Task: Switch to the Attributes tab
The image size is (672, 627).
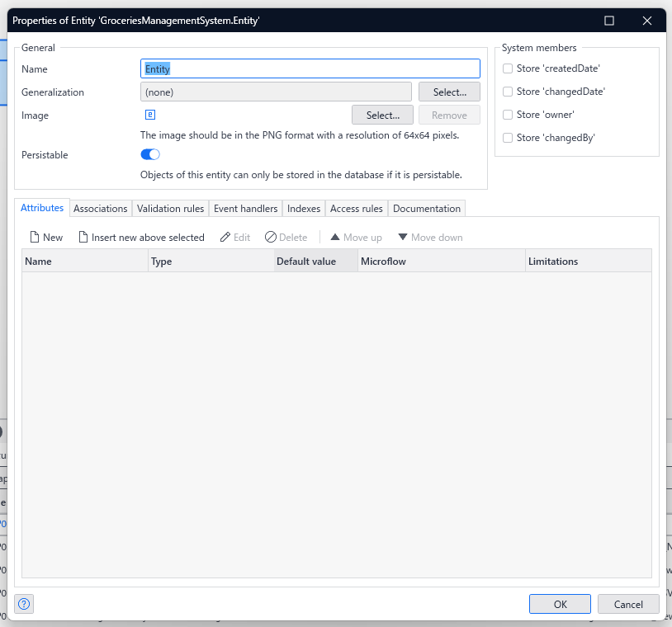Action: (42, 208)
